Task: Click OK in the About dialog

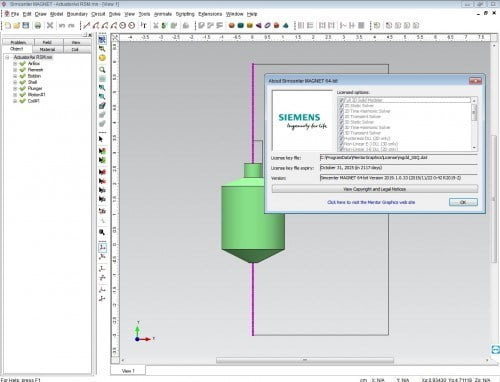Action: coord(463,202)
